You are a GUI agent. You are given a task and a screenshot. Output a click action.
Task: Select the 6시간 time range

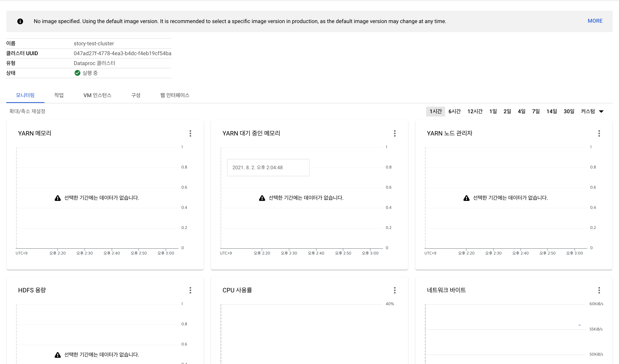tap(454, 111)
